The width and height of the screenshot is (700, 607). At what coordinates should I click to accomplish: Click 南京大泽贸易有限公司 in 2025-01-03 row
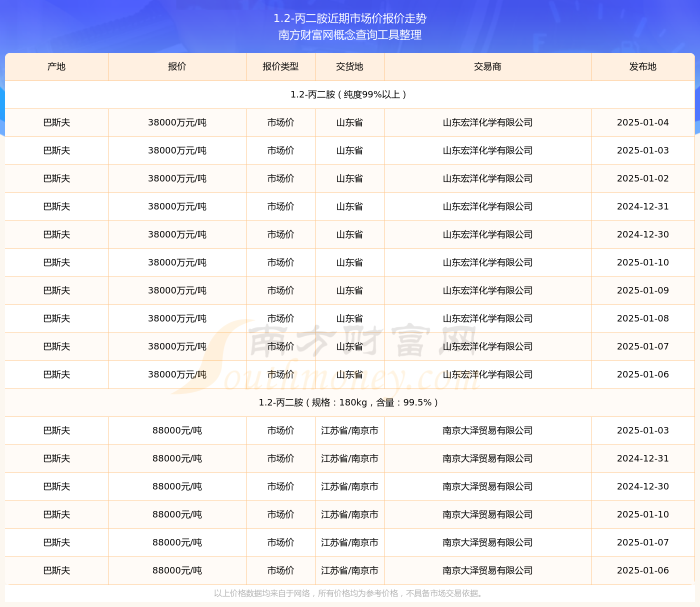point(487,430)
